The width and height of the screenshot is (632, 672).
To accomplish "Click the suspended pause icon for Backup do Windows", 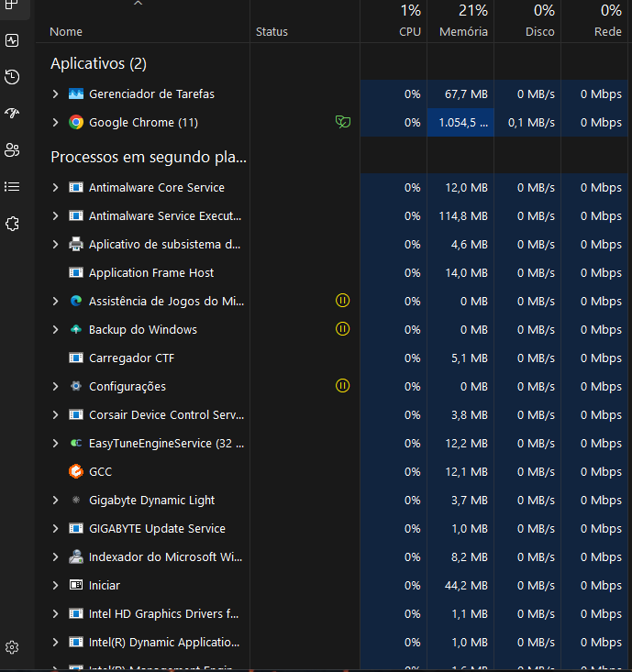I will point(342,329).
